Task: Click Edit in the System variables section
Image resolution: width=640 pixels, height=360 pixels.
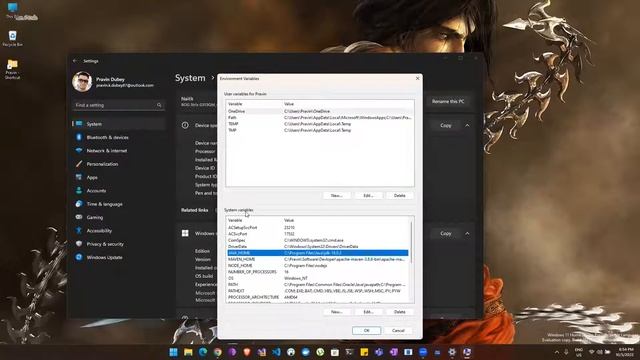Action: pos(368,312)
